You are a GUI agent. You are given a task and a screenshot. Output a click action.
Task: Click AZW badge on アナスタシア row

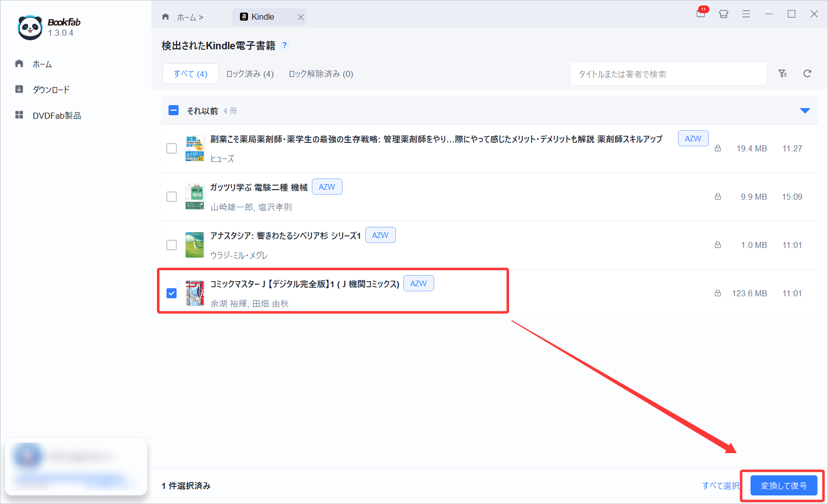click(380, 235)
